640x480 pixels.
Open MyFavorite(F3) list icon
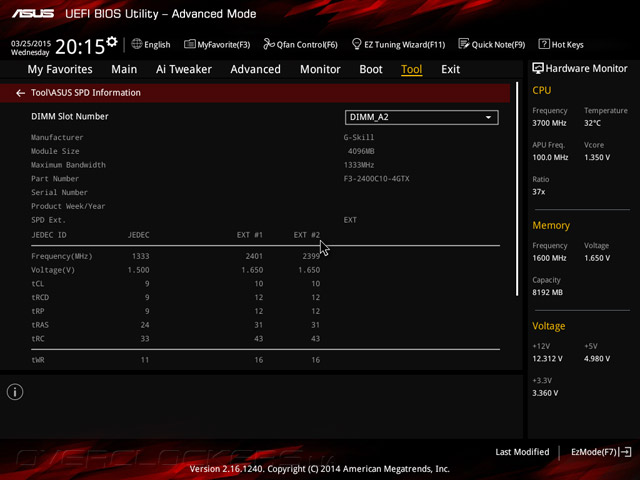189,44
